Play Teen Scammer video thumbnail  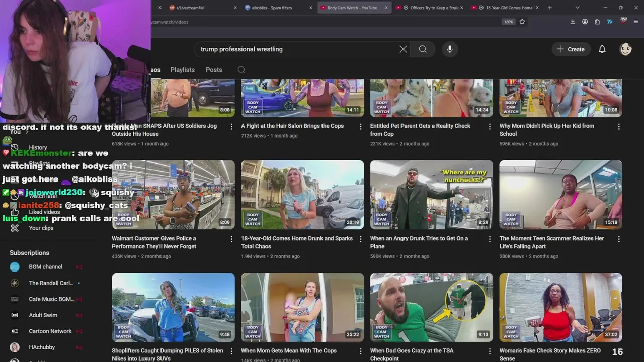point(560,195)
